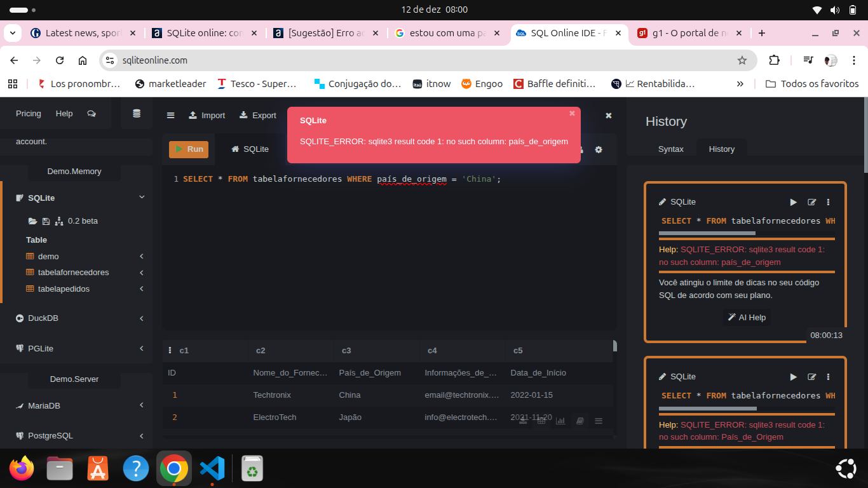The width and height of the screenshot is (868, 488).
Task: Switch results to table grid view
Action: (x=541, y=421)
